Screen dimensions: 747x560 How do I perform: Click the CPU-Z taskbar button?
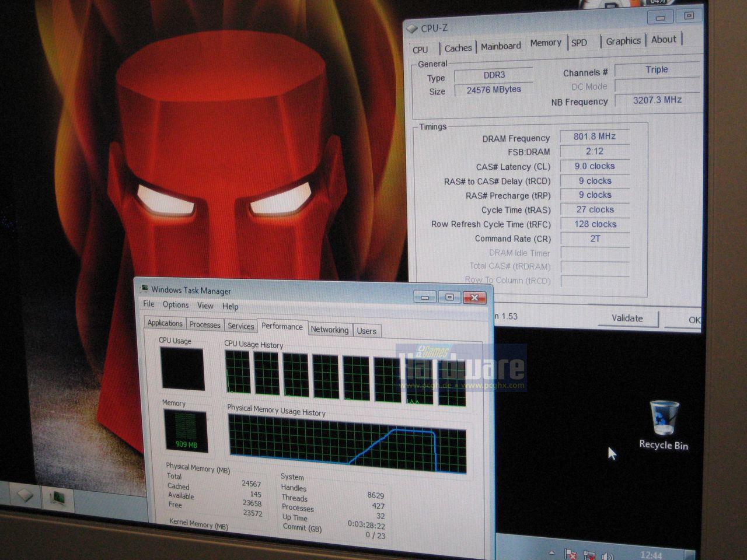[24, 495]
